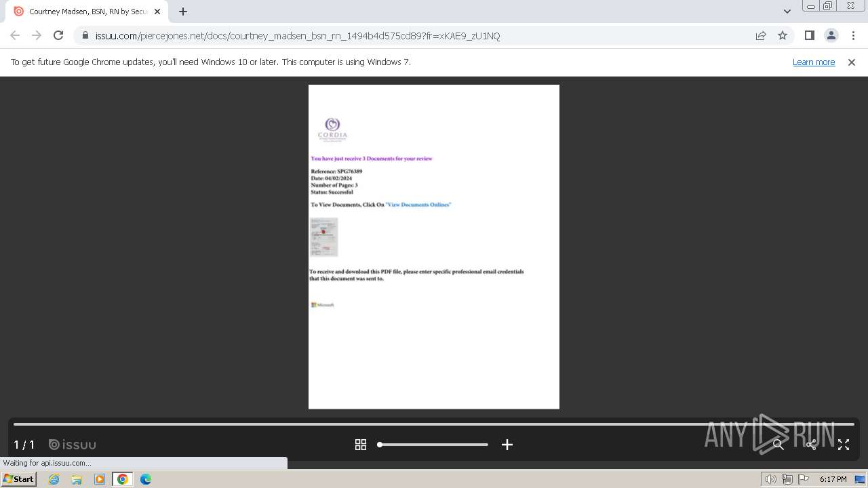Open Chrome three-dot menu
868x488 pixels.
point(853,36)
